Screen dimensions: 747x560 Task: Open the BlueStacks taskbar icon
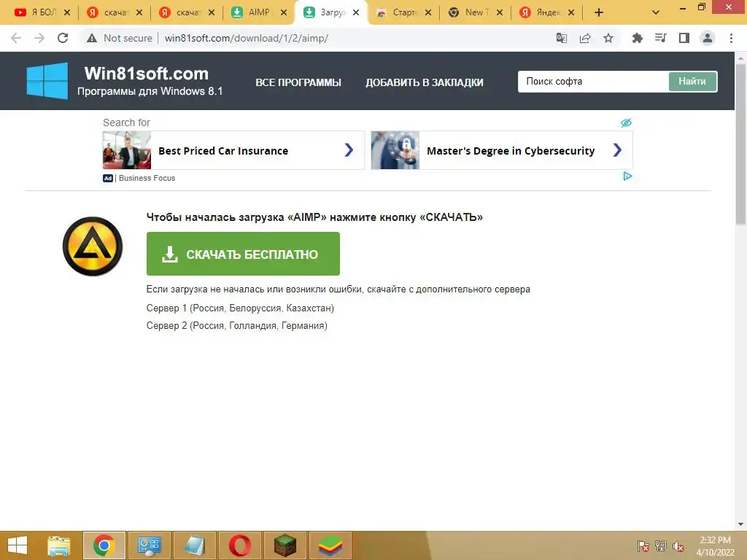(330, 545)
